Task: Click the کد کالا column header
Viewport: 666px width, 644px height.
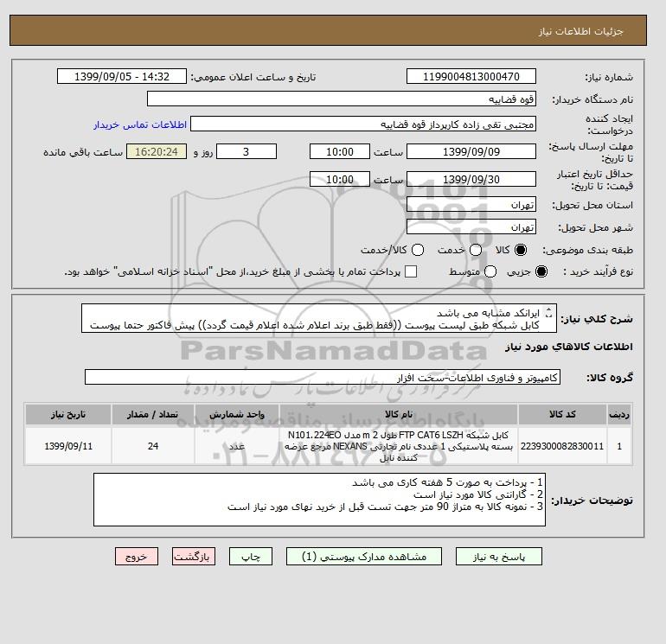Action: (x=562, y=414)
